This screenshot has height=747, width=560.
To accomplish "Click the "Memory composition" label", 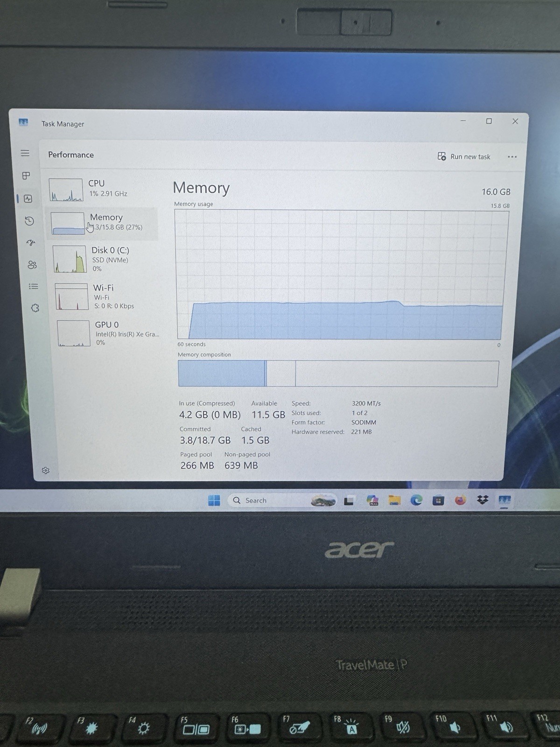I will point(204,355).
